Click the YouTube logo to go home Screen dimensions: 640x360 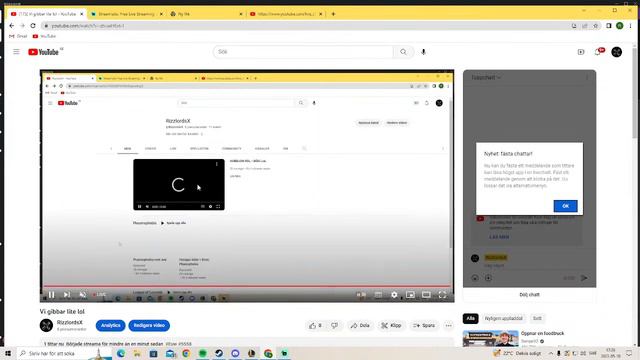(44, 52)
